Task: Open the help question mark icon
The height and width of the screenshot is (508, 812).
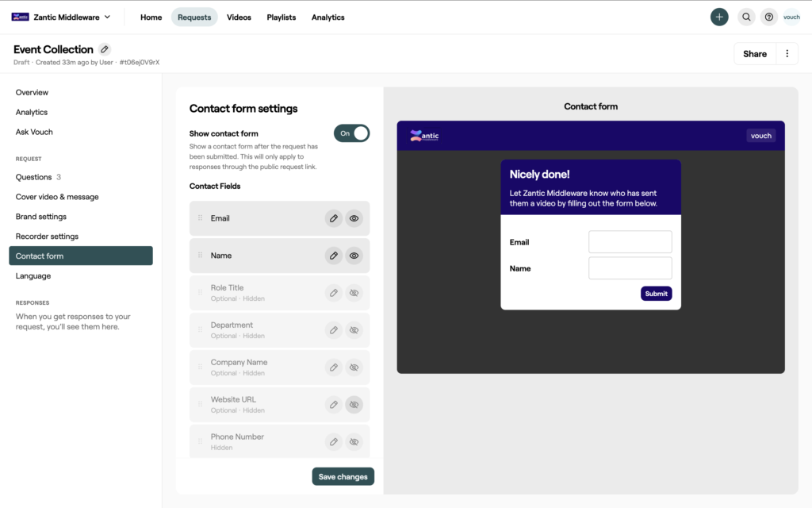Action: (769, 17)
